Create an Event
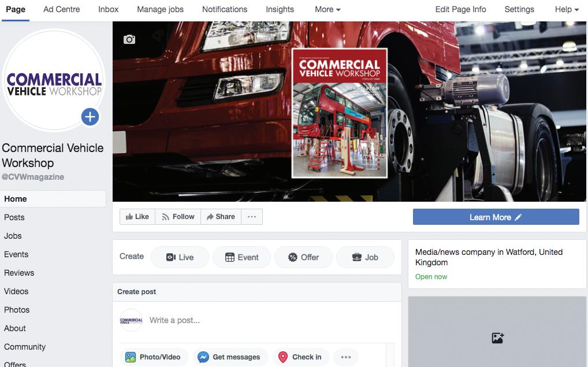 241,257
